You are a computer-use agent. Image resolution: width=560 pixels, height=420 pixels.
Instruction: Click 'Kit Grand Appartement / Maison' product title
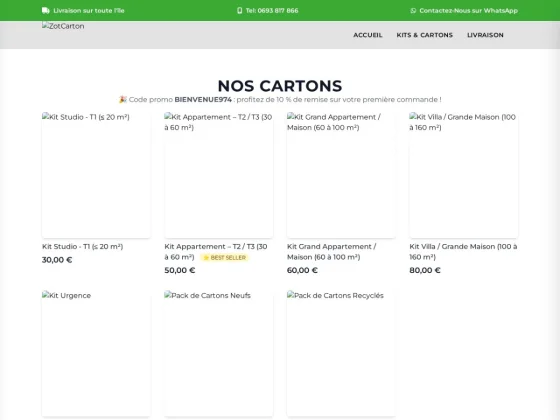[x=331, y=252]
